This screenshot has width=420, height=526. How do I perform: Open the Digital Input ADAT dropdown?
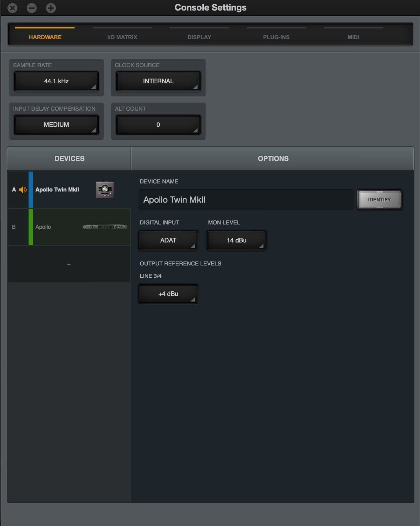(x=168, y=240)
